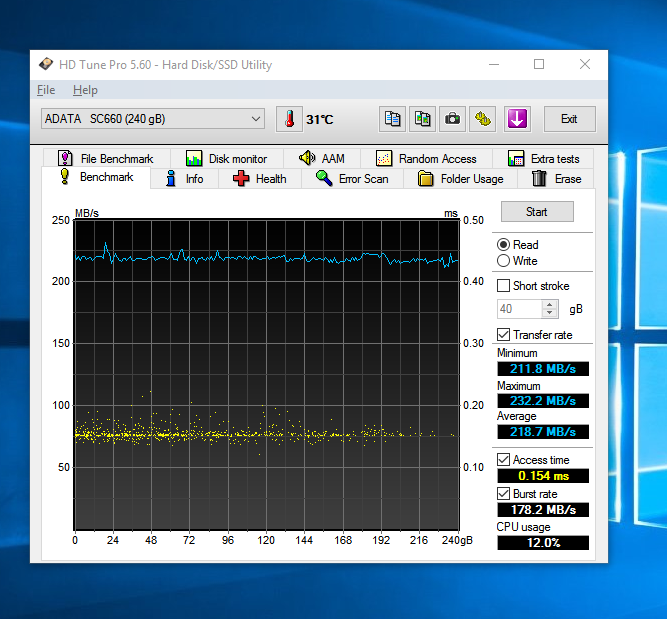
Task: Enable the Short stroke checkbox
Action: point(503,285)
